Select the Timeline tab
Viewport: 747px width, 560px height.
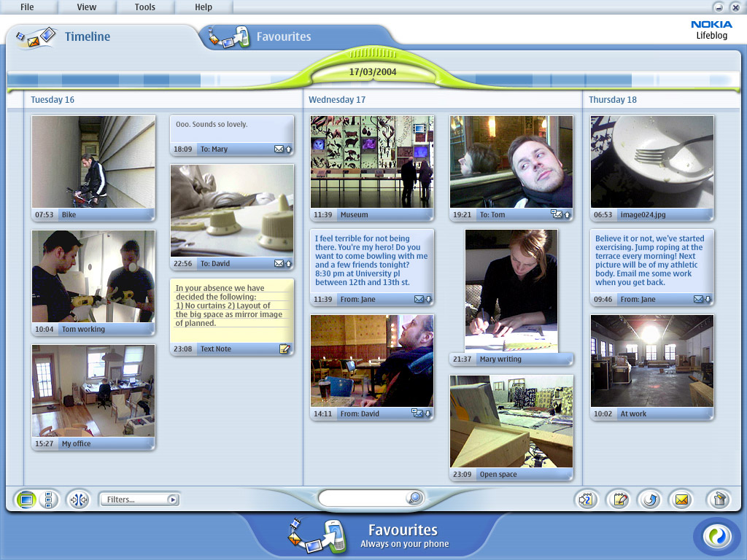pos(87,36)
